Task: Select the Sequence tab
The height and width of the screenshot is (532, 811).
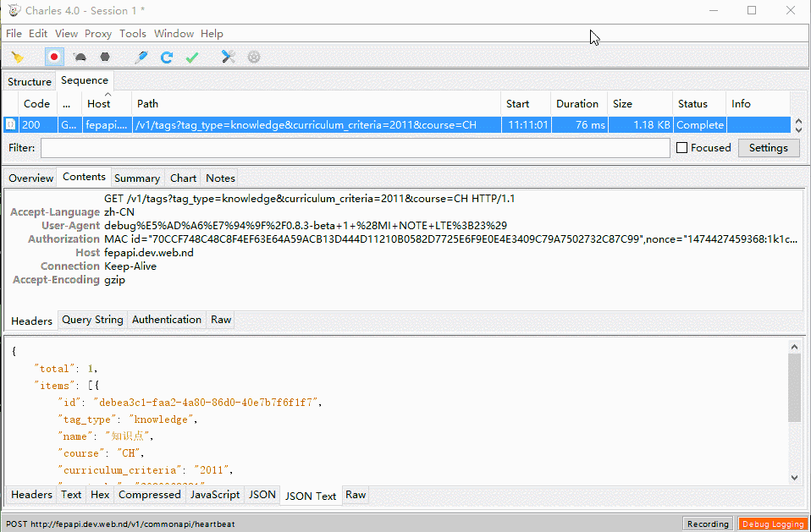Action: tap(85, 80)
